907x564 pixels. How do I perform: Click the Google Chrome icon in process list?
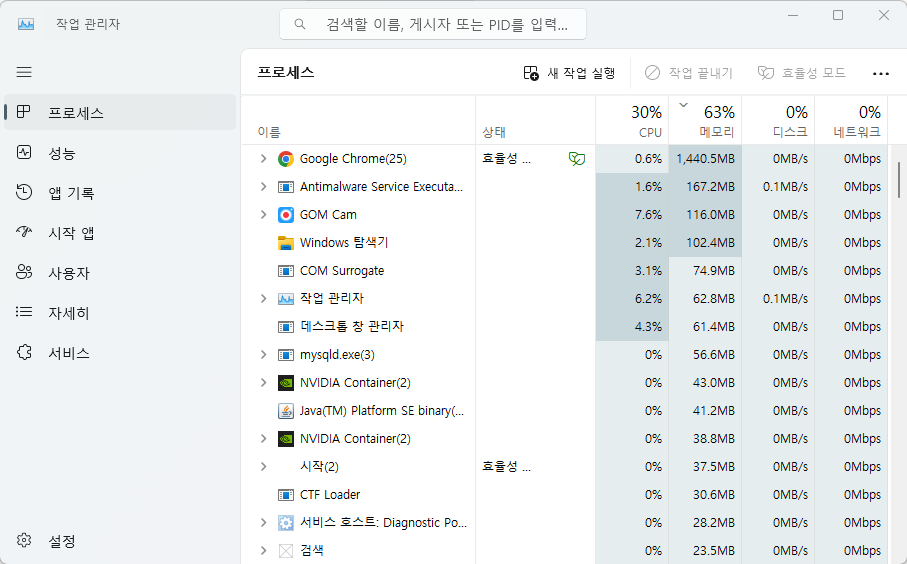286,158
